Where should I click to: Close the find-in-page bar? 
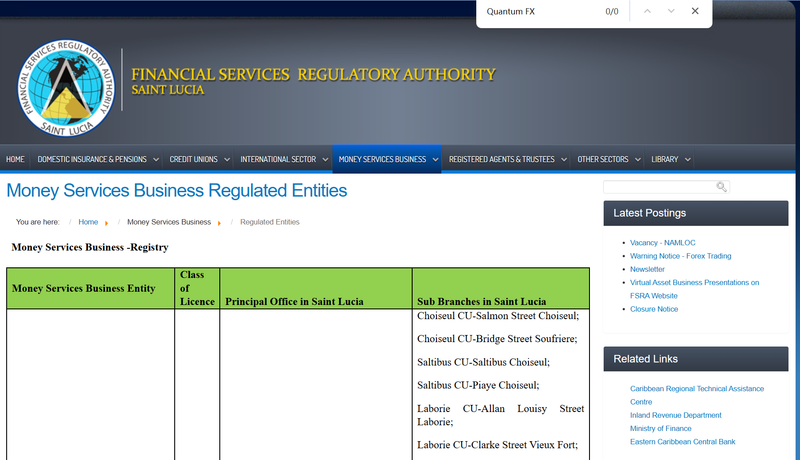click(695, 11)
